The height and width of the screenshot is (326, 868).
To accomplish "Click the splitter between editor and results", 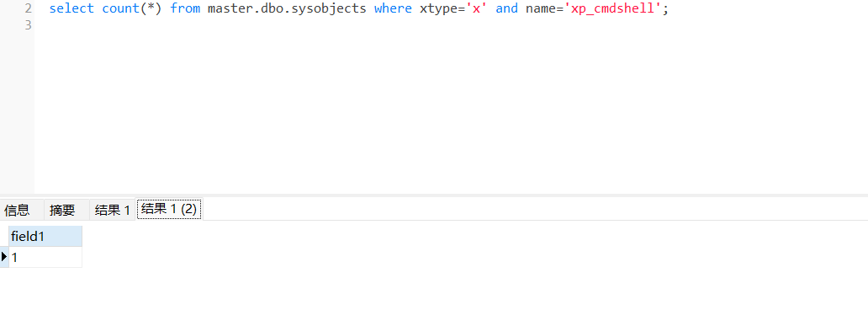I will pyautogui.click(x=434, y=195).
